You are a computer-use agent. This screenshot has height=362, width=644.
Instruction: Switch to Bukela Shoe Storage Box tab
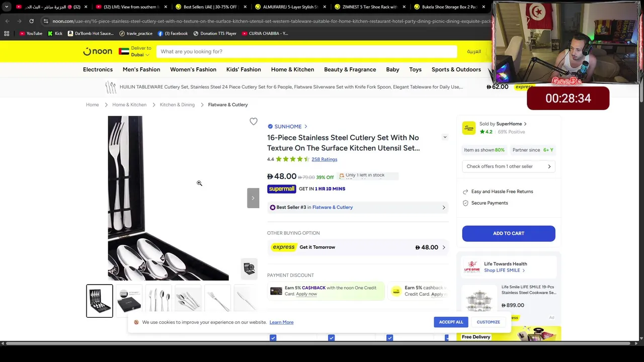click(x=449, y=7)
